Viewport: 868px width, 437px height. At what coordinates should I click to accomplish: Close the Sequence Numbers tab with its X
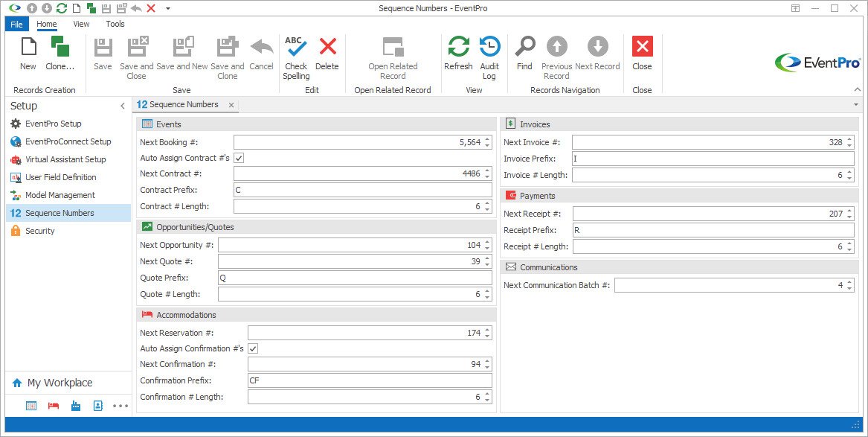point(231,105)
